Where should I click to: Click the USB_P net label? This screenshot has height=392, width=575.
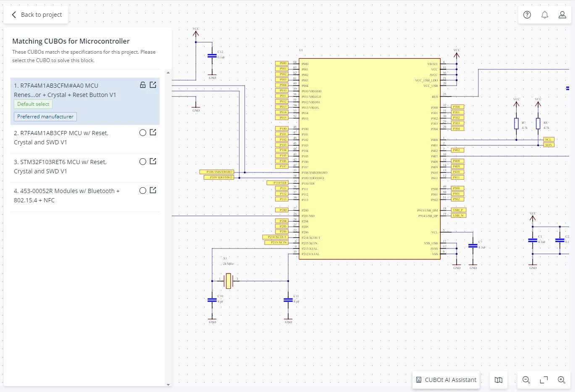tap(458, 210)
